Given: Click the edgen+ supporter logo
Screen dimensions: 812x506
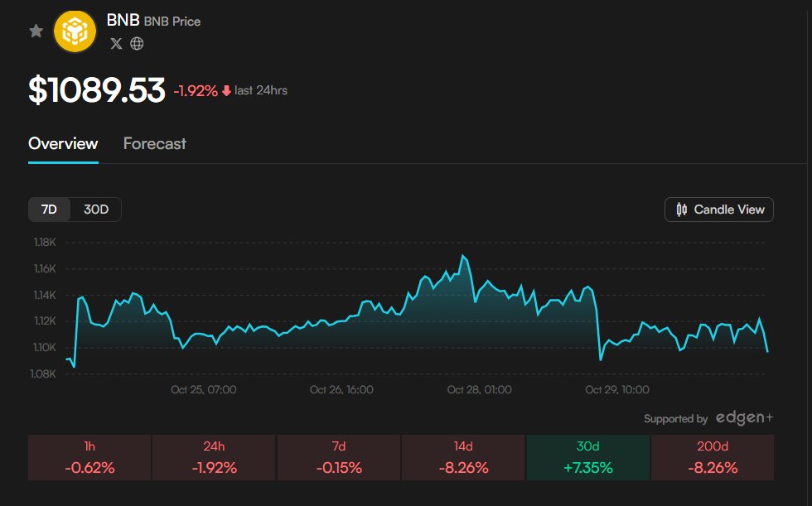Looking at the screenshot, I should click(744, 417).
